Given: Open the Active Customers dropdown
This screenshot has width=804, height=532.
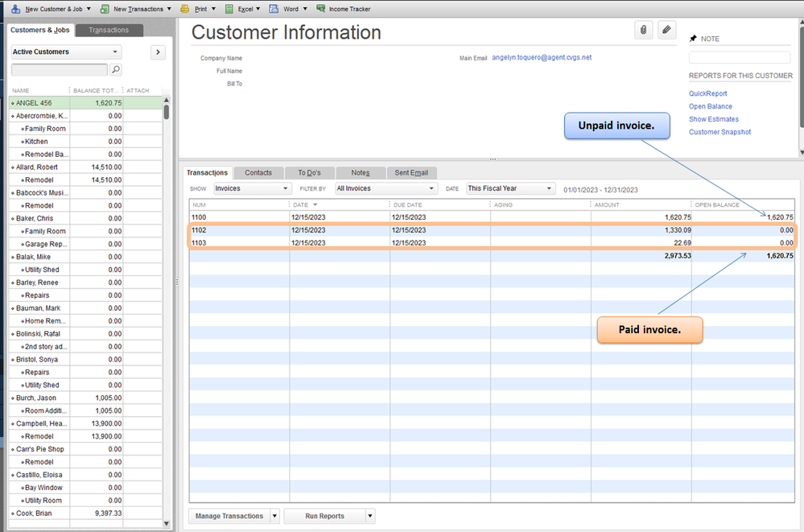Looking at the screenshot, I should (66, 52).
